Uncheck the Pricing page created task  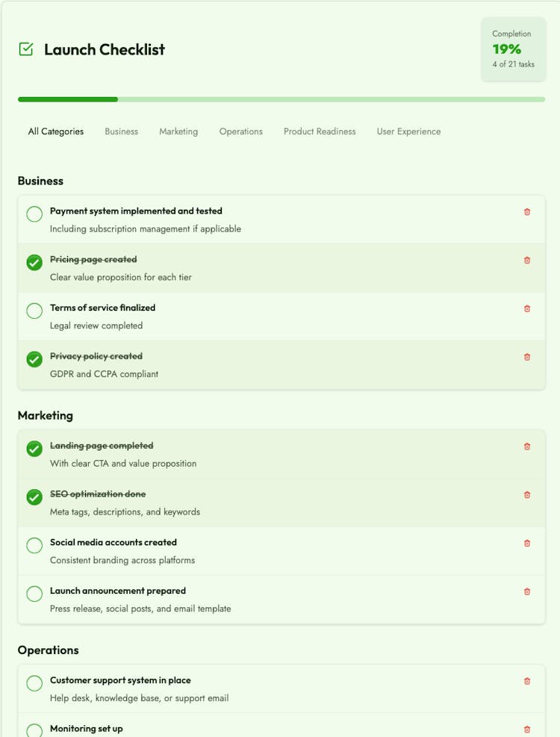(x=34, y=262)
